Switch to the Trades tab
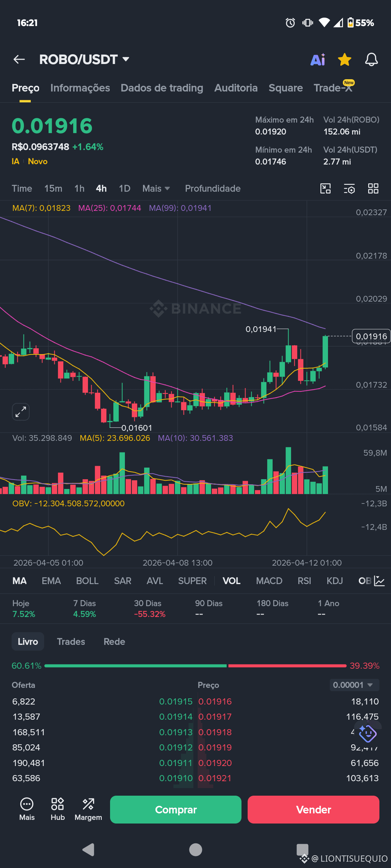Image resolution: width=391 pixels, height=868 pixels. click(x=71, y=641)
